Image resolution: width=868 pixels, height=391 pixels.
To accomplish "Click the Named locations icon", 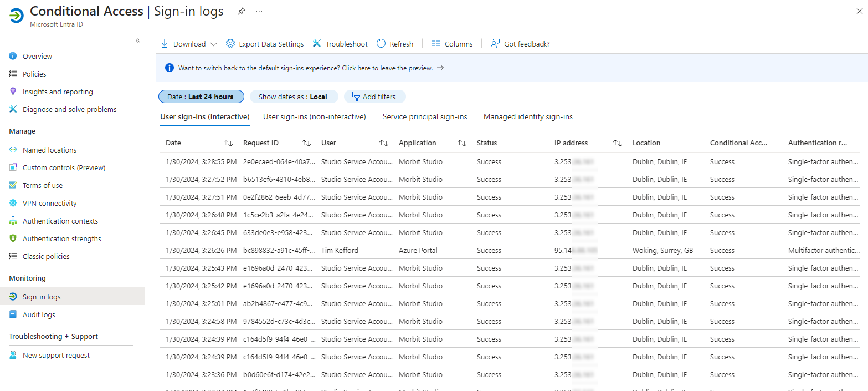I will point(13,150).
